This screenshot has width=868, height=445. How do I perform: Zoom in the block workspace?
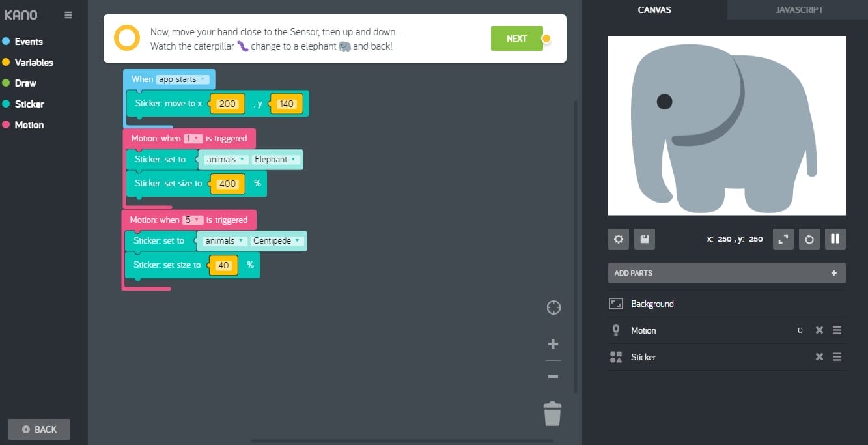click(x=553, y=344)
